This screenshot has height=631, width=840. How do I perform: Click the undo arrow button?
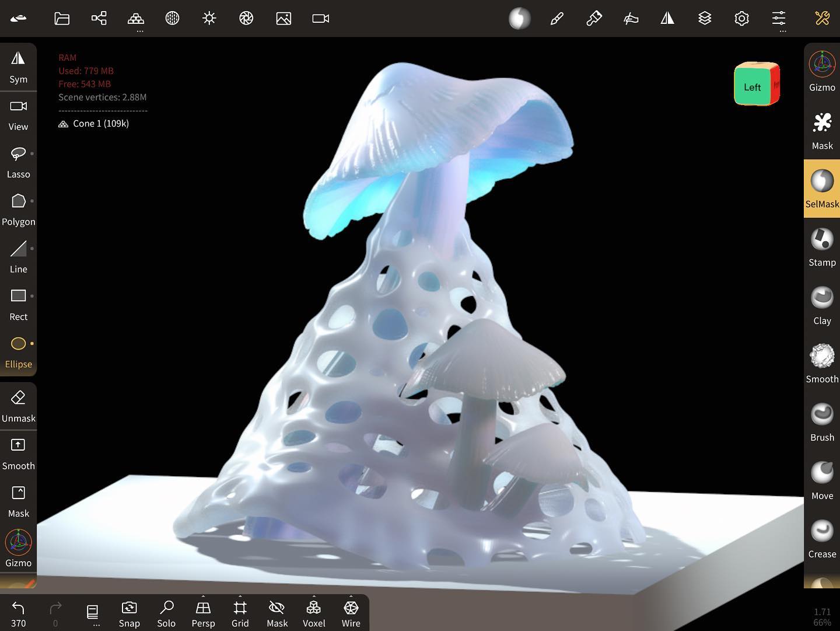pos(18,609)
